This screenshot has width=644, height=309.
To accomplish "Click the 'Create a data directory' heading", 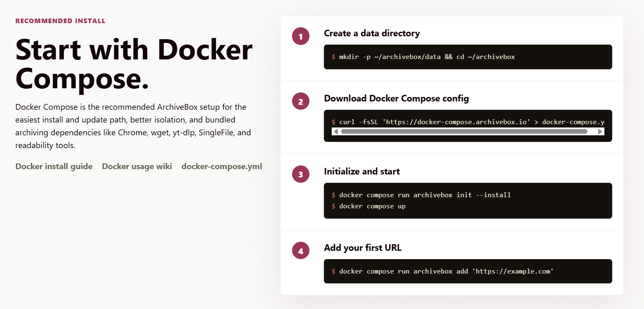I will tap(372, 33).
